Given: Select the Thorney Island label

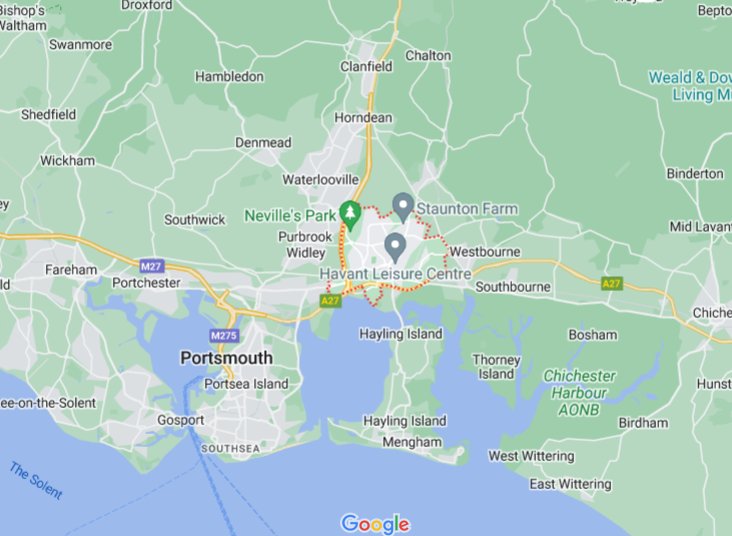Looking at the screenshot, I should [x=496, y=367].
